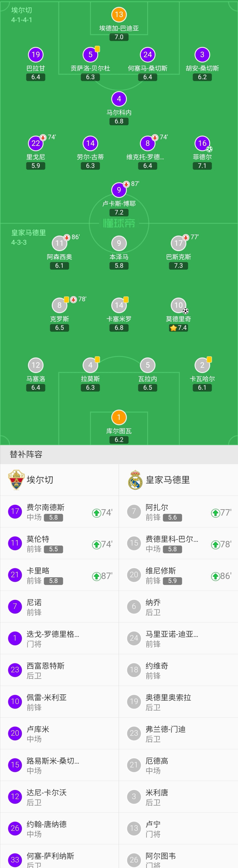Select 卡里略 substitute entry

point(59,575)
